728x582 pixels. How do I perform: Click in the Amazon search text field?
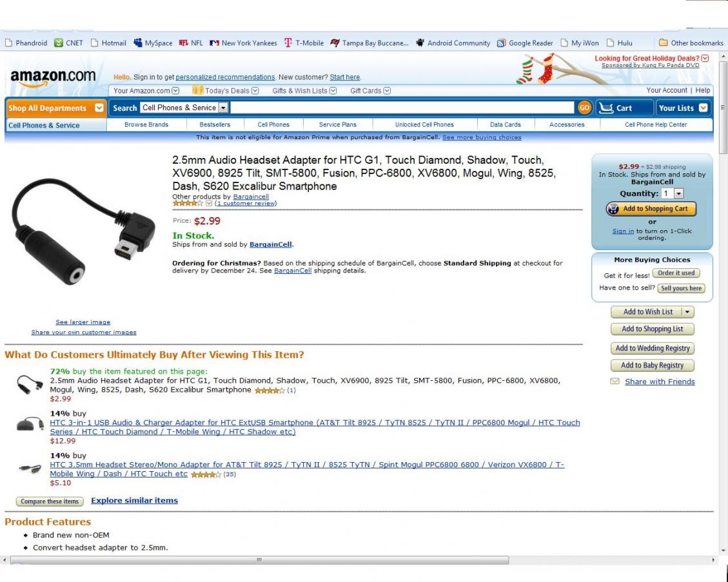(402, 108)
